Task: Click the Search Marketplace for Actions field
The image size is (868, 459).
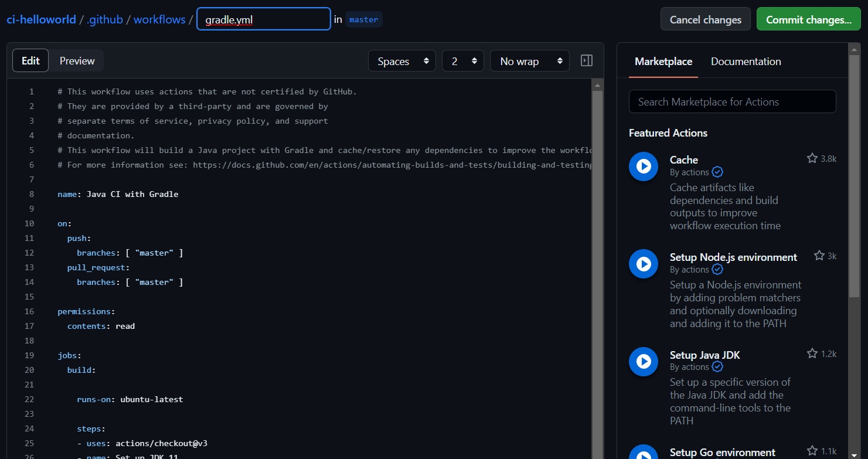Action: point(733,101)
